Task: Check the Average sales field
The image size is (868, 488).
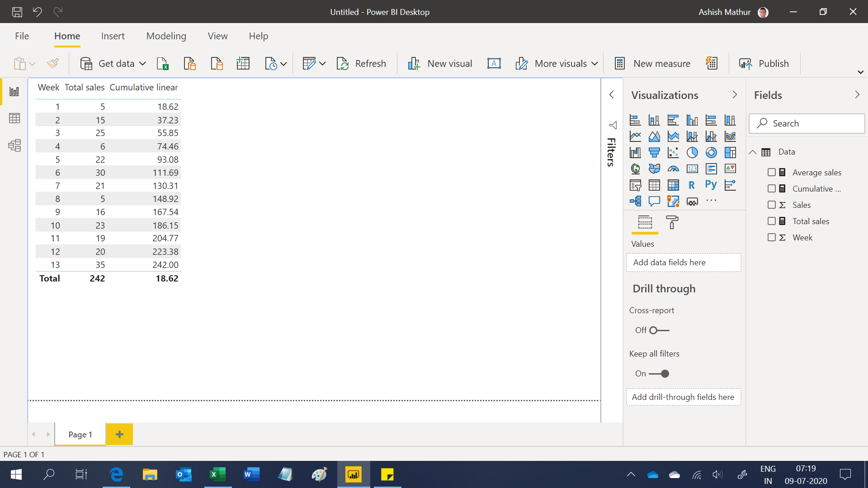Action: pyautogui.click(x=772, y=172)
